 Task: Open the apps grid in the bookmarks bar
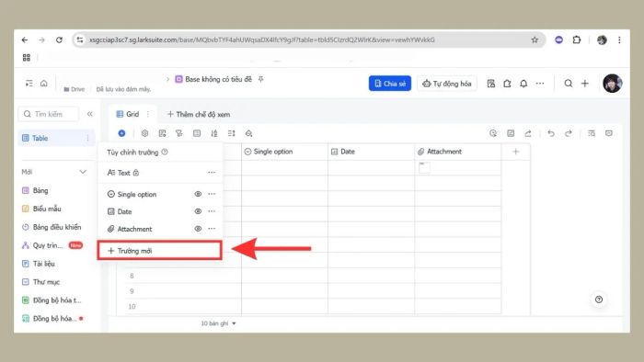27,57
